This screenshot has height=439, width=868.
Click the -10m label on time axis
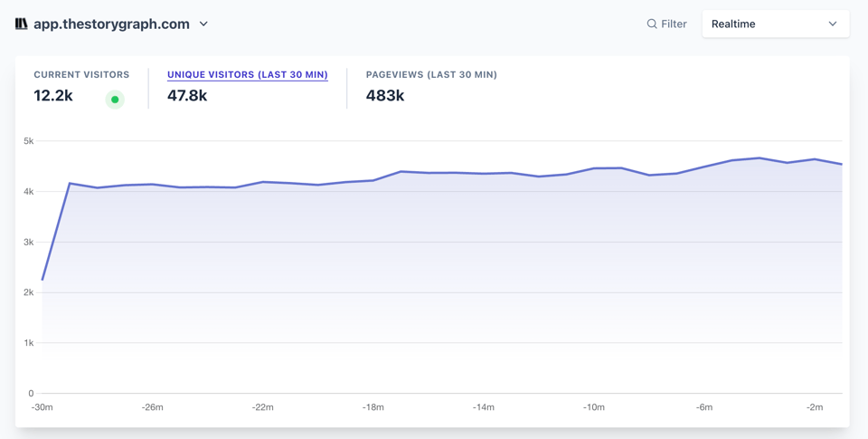pos(594,407)
